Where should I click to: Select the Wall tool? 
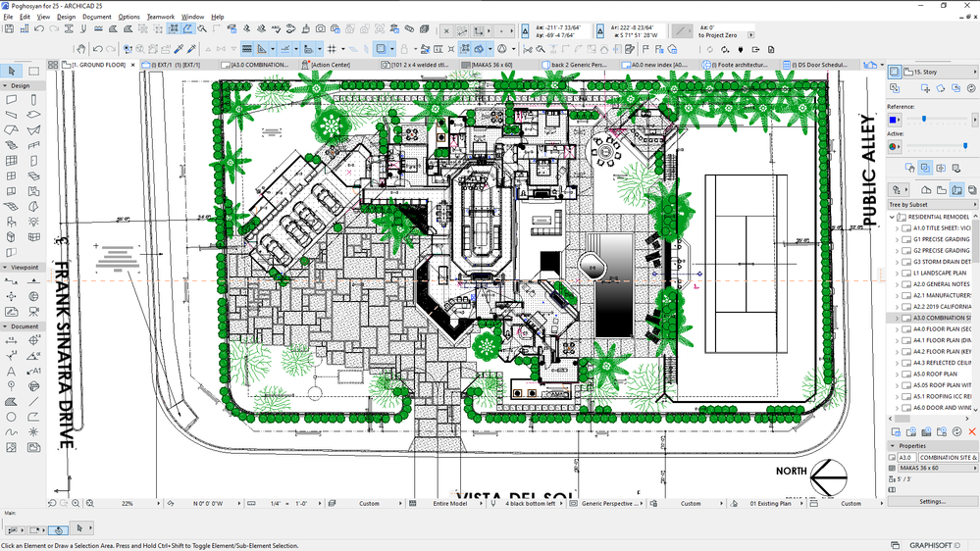(11, 99)
